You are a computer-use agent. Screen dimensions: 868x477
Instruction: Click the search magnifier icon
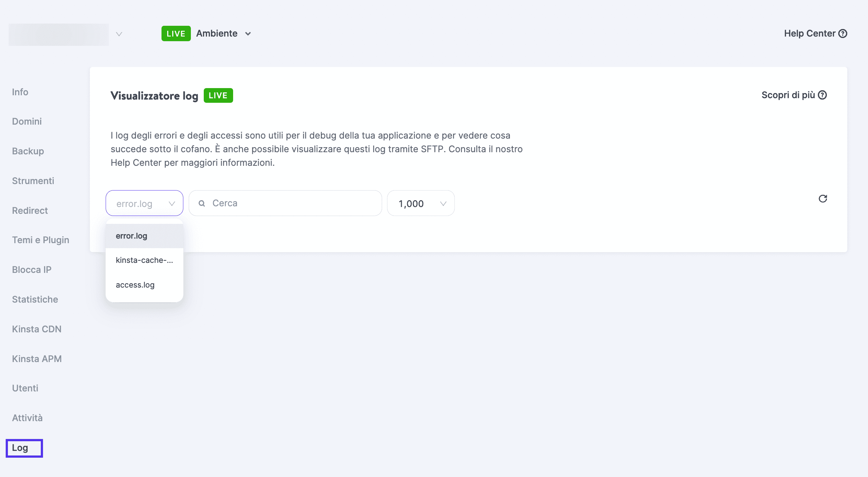click(202, 203)
